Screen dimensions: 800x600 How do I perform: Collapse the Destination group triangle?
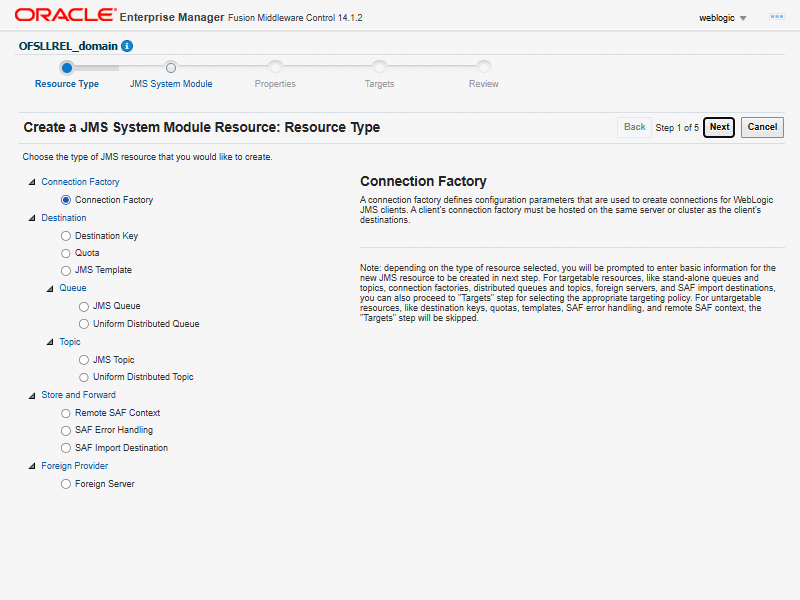(x=32, y=218)
